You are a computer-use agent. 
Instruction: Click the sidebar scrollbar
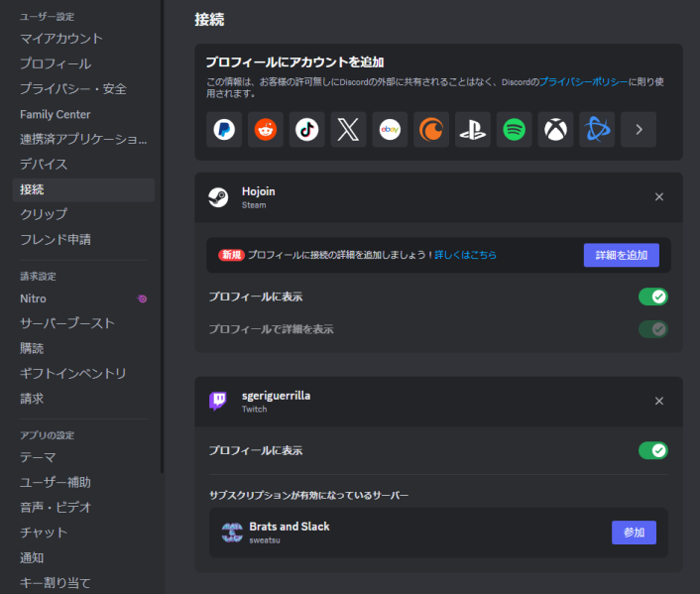(162, 237)
